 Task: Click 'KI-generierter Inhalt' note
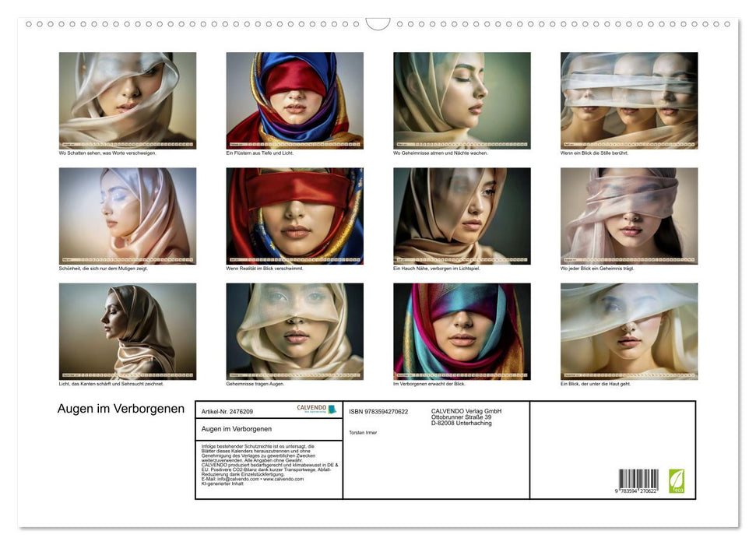pyautogui.click(x=222, y=483)
